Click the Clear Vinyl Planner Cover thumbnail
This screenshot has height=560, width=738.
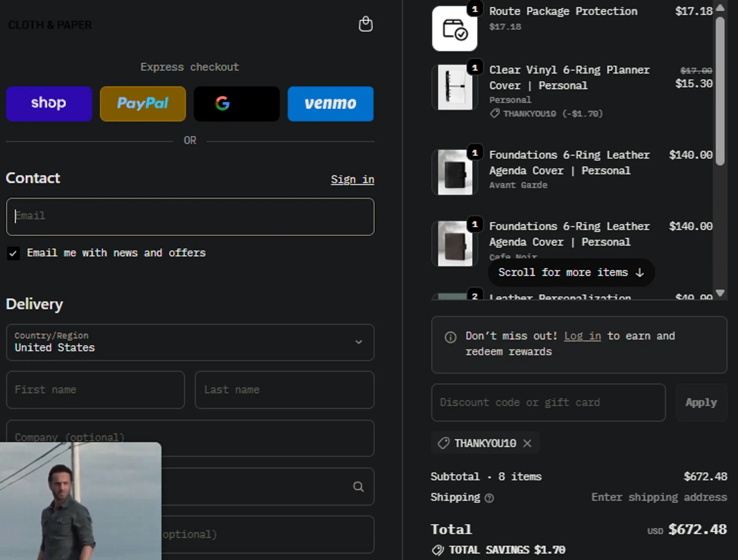455,87
